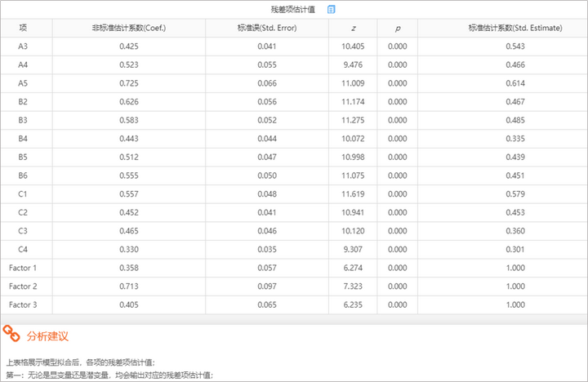Image resolution: width=588 pixels, height=382 pixels.
Task: Select row label C4
Action: click(x=23, y=249)
